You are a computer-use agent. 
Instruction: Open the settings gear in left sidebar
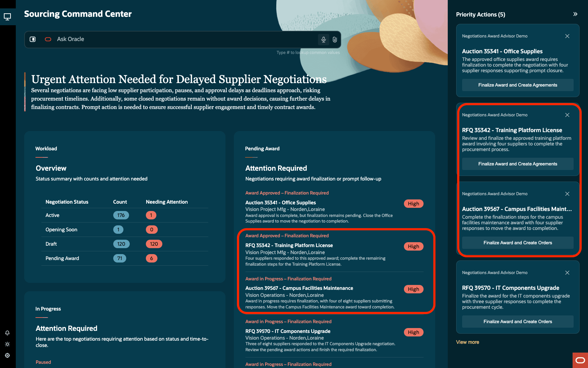(x=7, y=355)
